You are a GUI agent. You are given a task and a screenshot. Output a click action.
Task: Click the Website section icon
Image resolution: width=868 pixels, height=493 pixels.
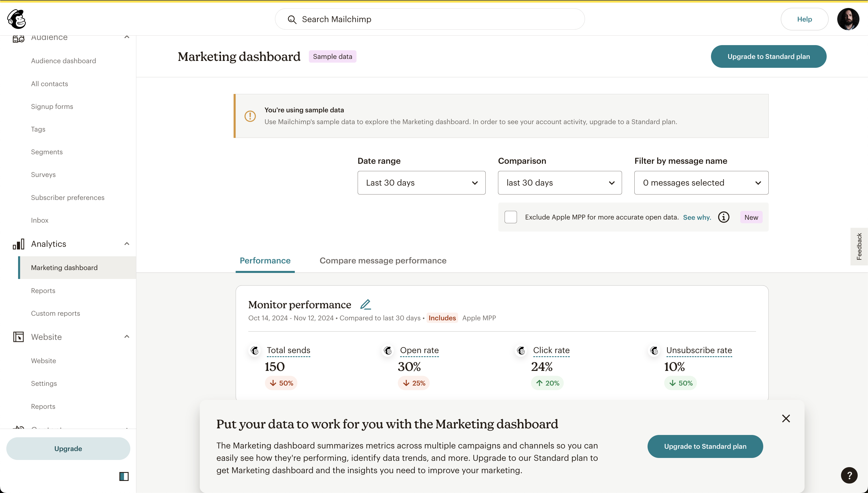click(18, 337)
